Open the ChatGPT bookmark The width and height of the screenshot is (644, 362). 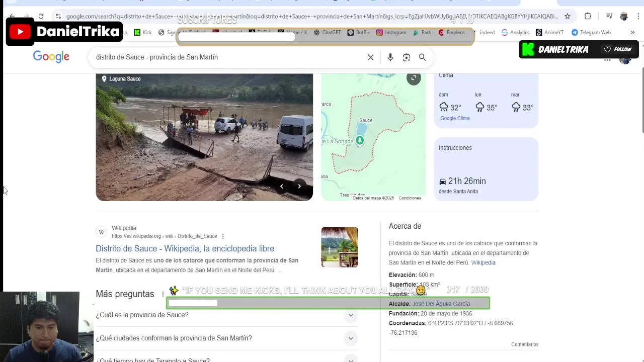(x=327, y=32)
